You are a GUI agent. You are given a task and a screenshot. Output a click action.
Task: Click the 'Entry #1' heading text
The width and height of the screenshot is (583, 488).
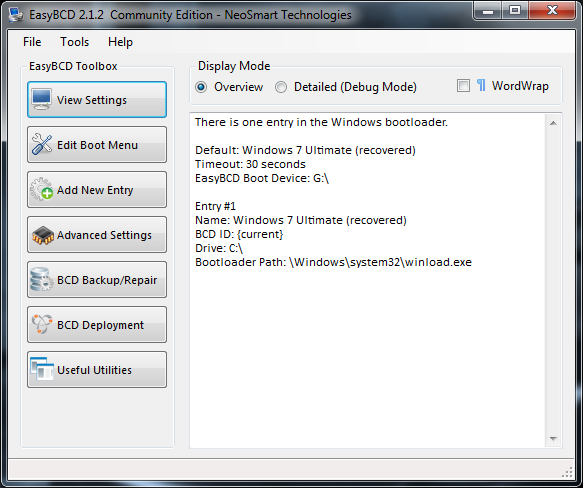pyautogui.click(x=215, y=206)
